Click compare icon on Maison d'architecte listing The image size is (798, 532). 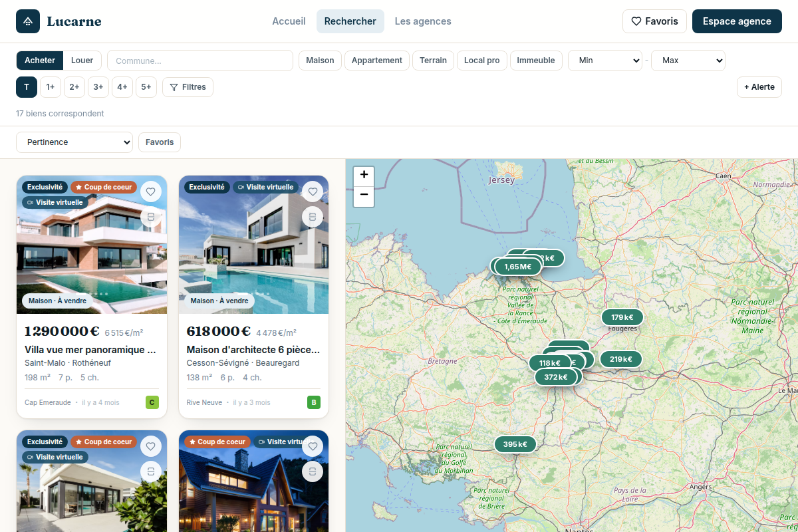pyautogui.click(x=313, y=217)
